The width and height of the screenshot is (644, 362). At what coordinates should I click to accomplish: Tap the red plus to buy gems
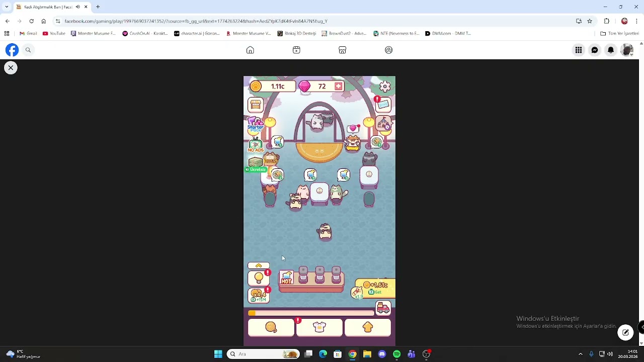click(338, 86)
